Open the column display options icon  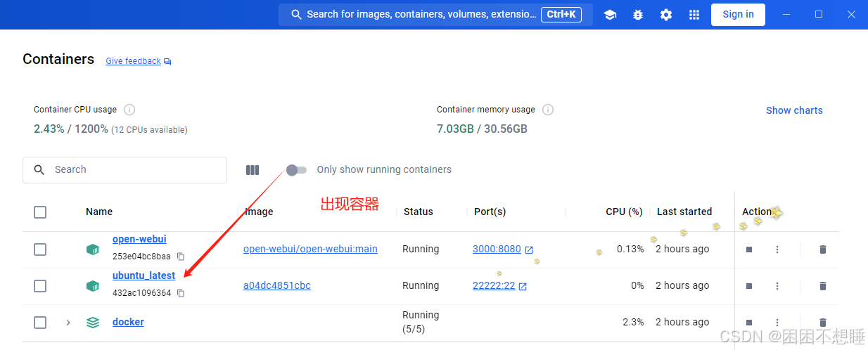[x=253, y=170]
